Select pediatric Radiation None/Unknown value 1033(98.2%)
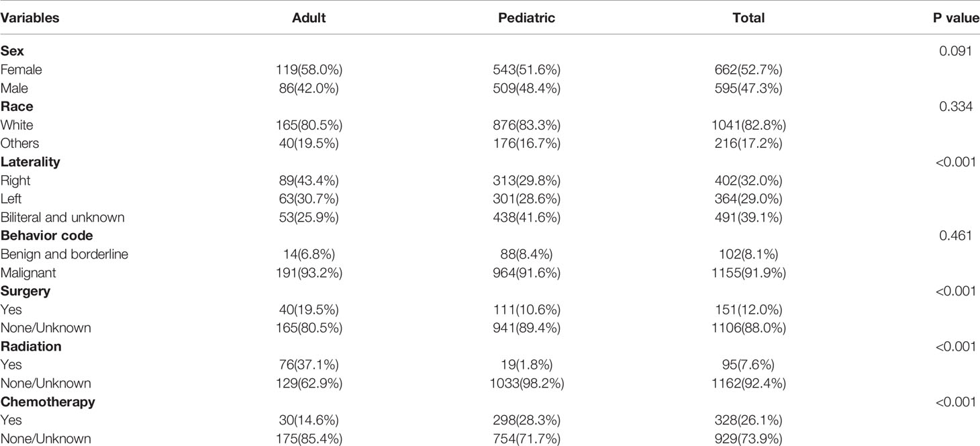980x446 pixels. 527,384
